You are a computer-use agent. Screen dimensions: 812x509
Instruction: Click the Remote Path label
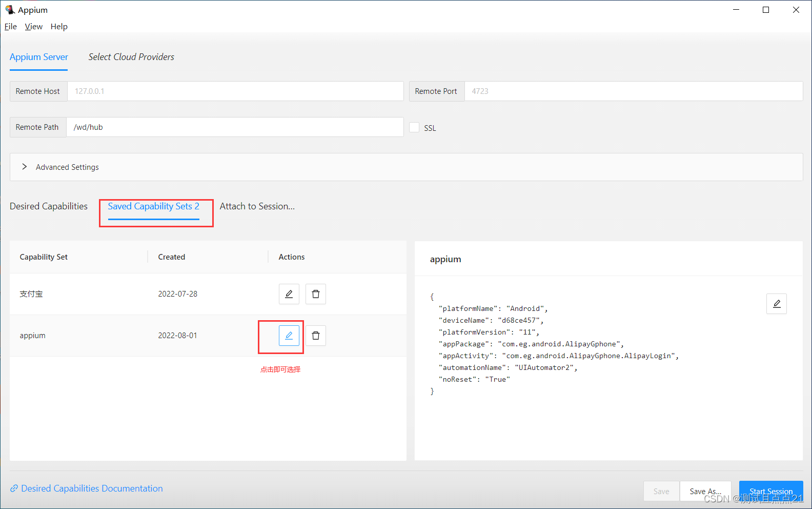click(x=37, y=127)
